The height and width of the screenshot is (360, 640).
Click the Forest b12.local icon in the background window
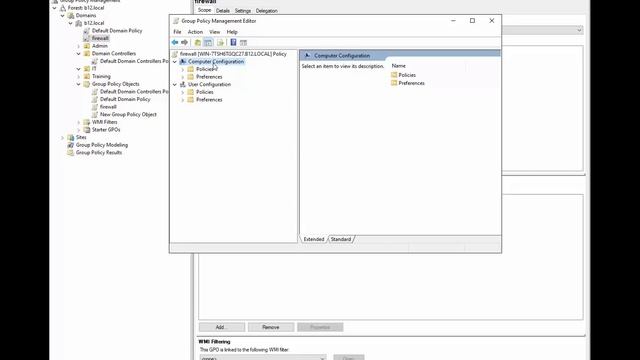pyautogui.click(x=63, y=8)
